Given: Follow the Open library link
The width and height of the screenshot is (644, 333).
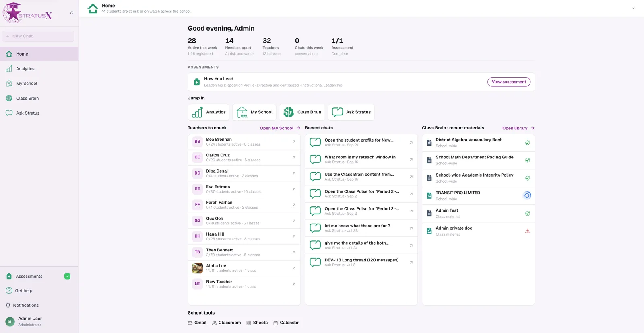Looking at the screenshot, I should coord(518,128).
